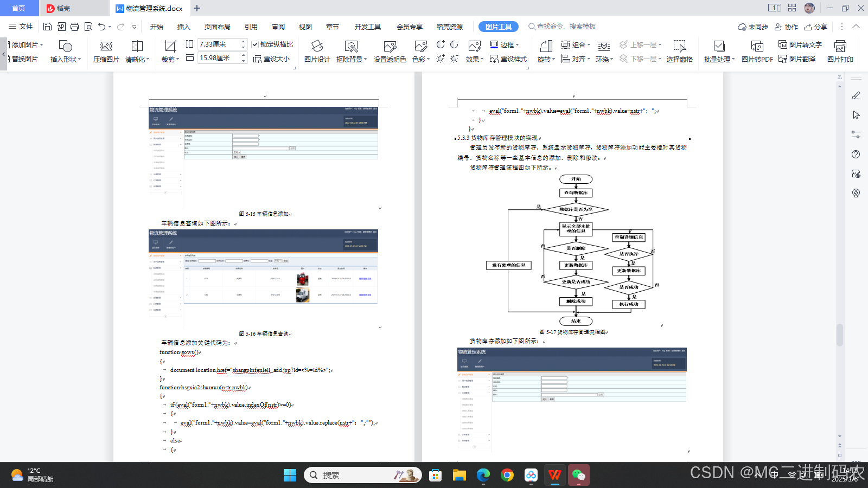The height and width of the screenshot is (488, 868).
Task: Open Rotate (旋转) dropdown
Action: [x=546, y=52]
